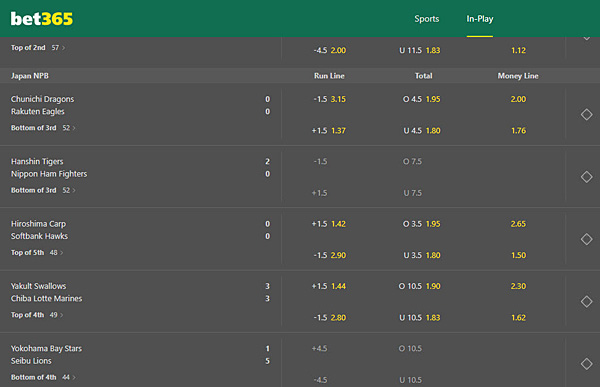Viewport: 600px width, 387px height.
Task: Expand Chunichi Dragons game markets count 52
Action: pos(69,128)
